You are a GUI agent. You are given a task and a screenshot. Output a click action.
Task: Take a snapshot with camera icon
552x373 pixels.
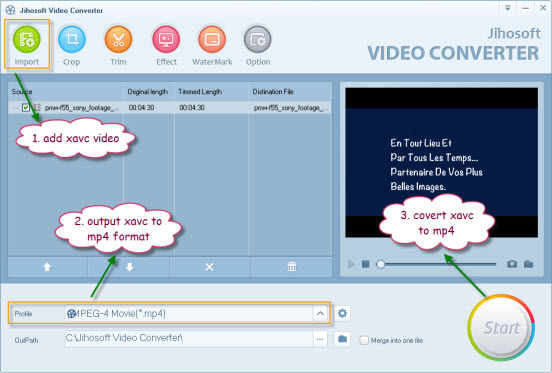tap(512, 264)
